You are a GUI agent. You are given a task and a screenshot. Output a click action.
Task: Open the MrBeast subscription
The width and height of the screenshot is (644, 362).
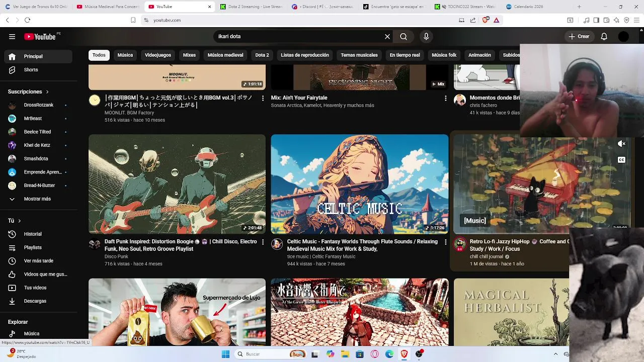38,119
